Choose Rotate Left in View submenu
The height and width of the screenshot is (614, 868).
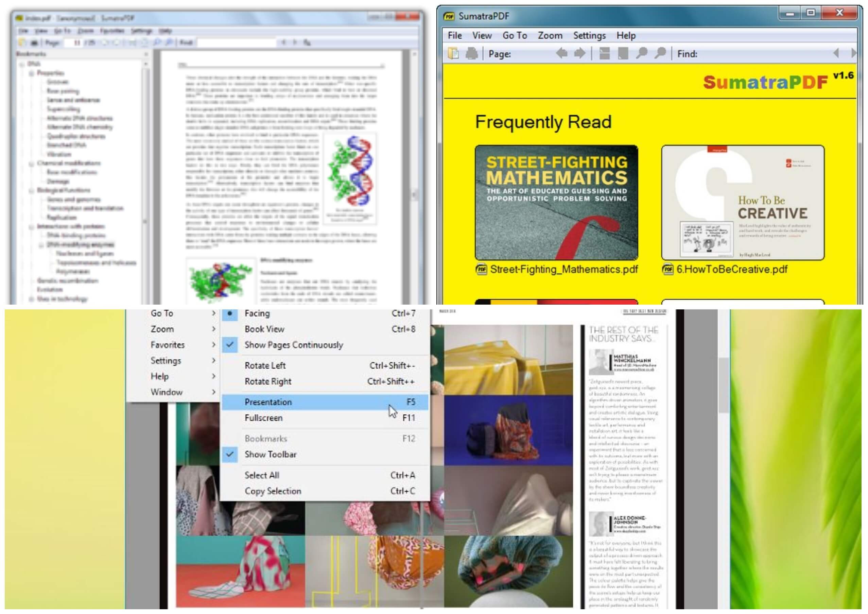(x=325, y=365)
